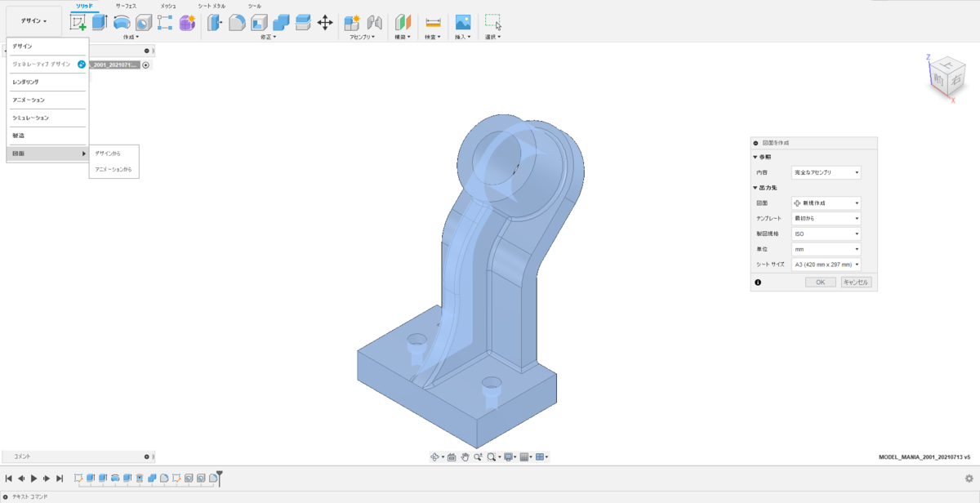The height and width of the screenshot is (503, 980).
Task: Select the Insert image icon
Action: tap(463, 22)
